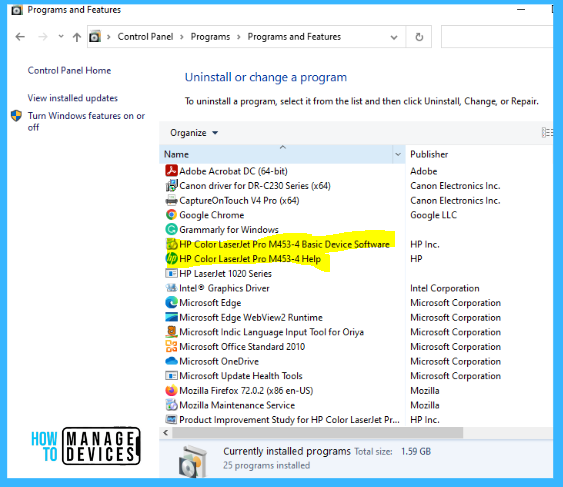Change the view options icon
The width and height of the screenshot is (563, 487).
[x=547, y=133]
